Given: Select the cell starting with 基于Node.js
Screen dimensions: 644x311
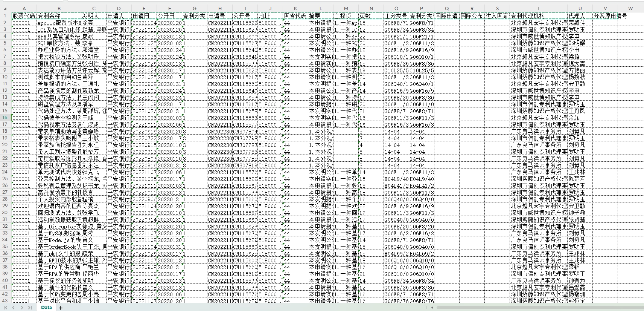Looking at the screenshot, I should (59, 240).
